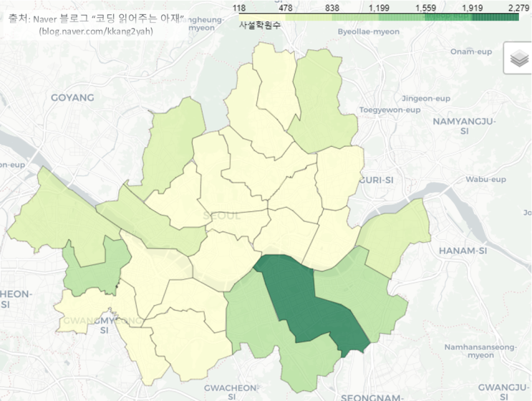Screen dimensions: 532x401
Task: Click the Byeollae-myeon label
Action: 369,32
